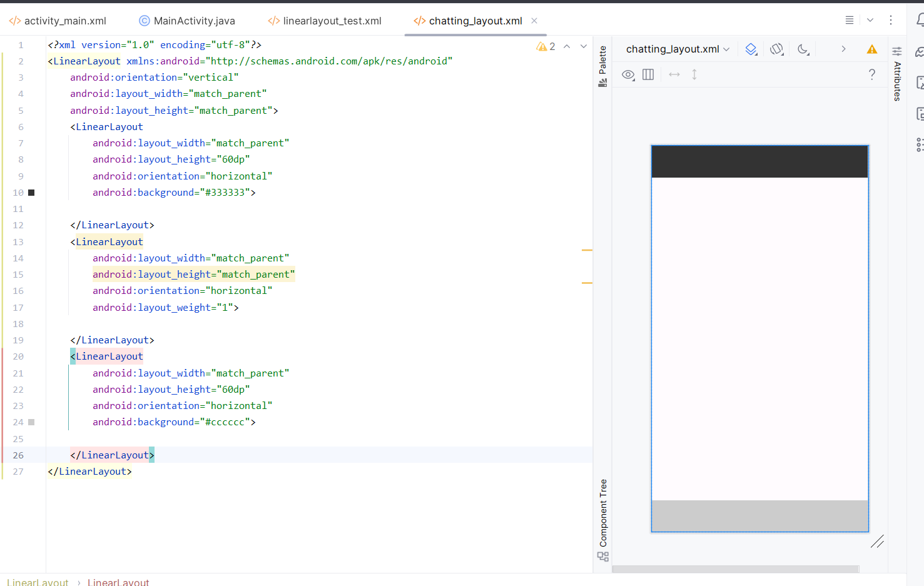924x586 pixels.
Task: Change the preview orientation icon
Action: 777,49
